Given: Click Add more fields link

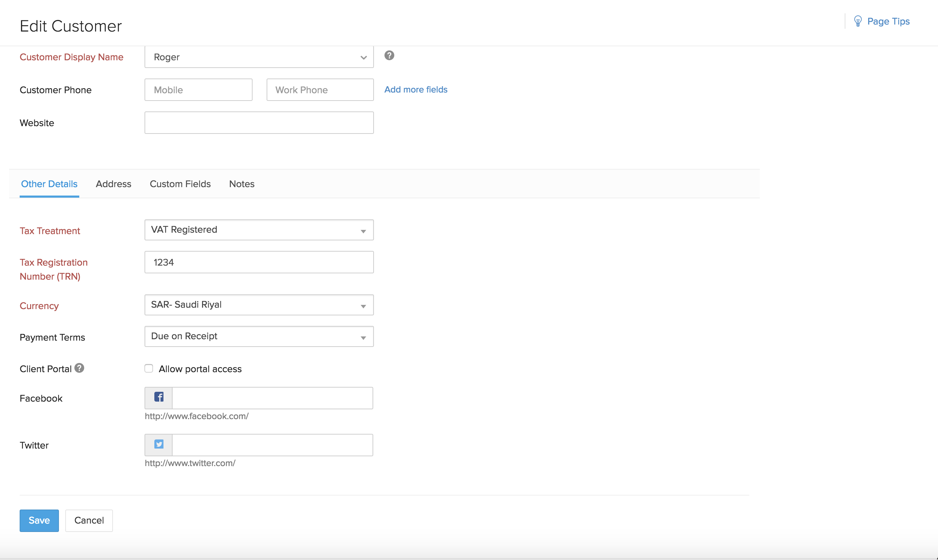Looking at the screenshot, I should [416, 89].
